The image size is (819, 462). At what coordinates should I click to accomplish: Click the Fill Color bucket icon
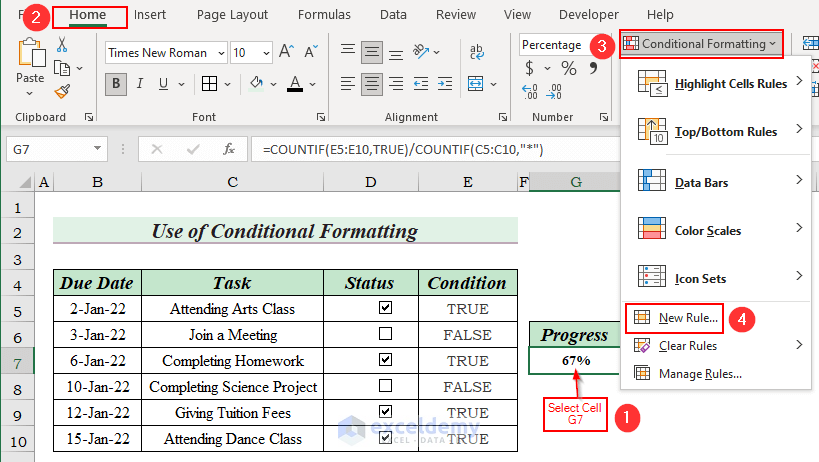pos(256,84)
